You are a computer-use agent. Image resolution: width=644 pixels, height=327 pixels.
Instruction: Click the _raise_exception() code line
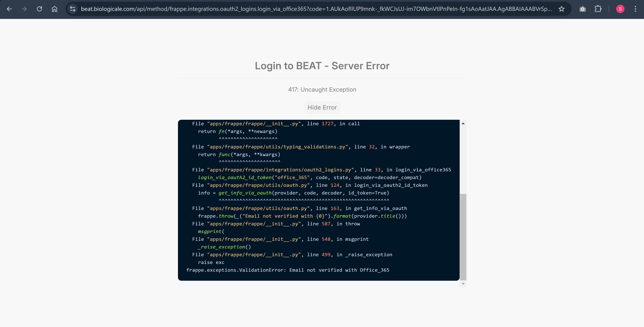(x=224, y=247)
